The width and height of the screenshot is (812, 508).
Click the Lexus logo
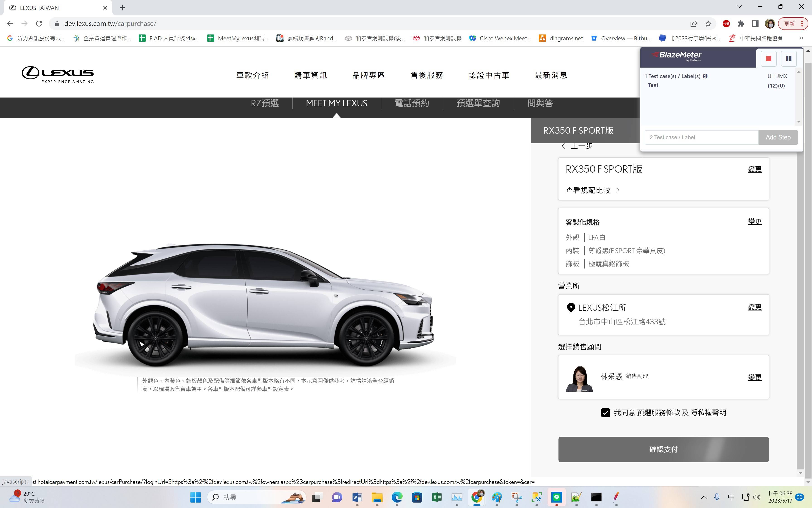click(58, 75)
